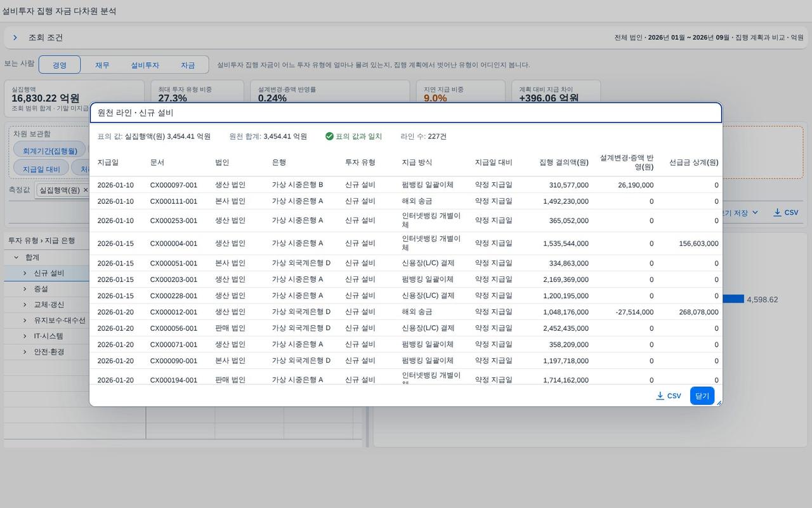Click the 지급일 대비 dimension chip
The width and height of the screenshot is (812, 508).
point(41,169)
